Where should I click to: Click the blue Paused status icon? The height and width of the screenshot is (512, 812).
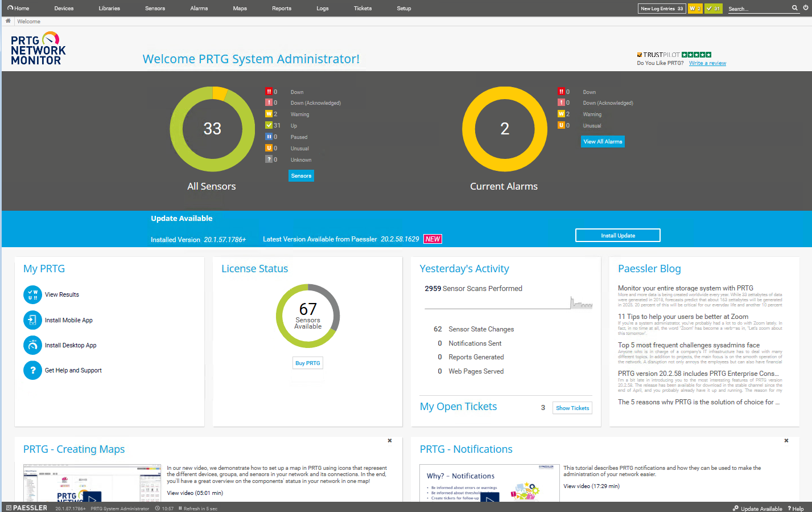pyautogui.click(x=269, y=137)
